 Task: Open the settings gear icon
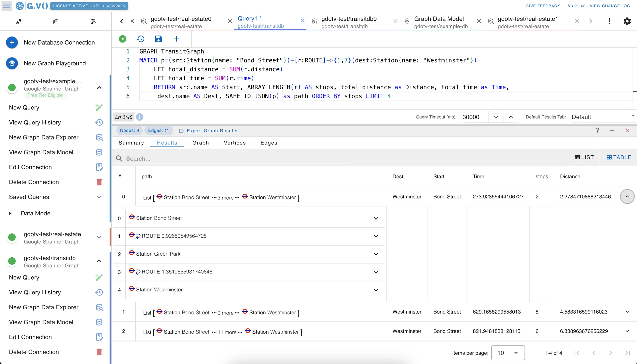click(627, 21)
